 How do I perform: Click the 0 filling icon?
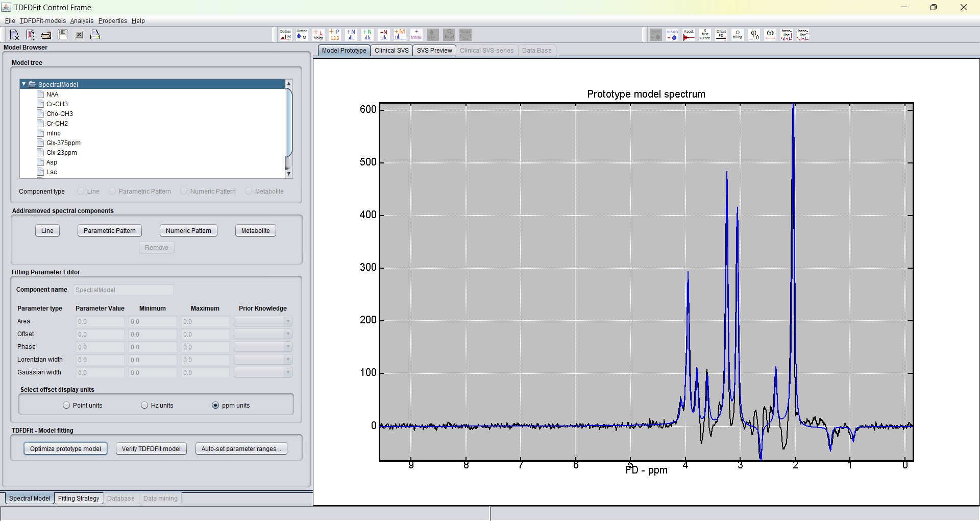[x=738, y=35]
